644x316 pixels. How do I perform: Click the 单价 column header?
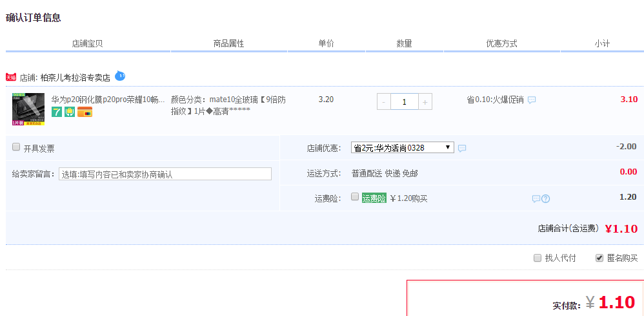[326, 43]
